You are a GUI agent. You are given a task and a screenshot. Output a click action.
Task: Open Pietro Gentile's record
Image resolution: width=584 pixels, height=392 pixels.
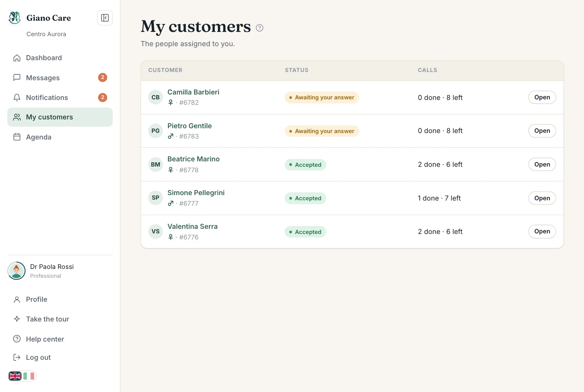point(542,131)
